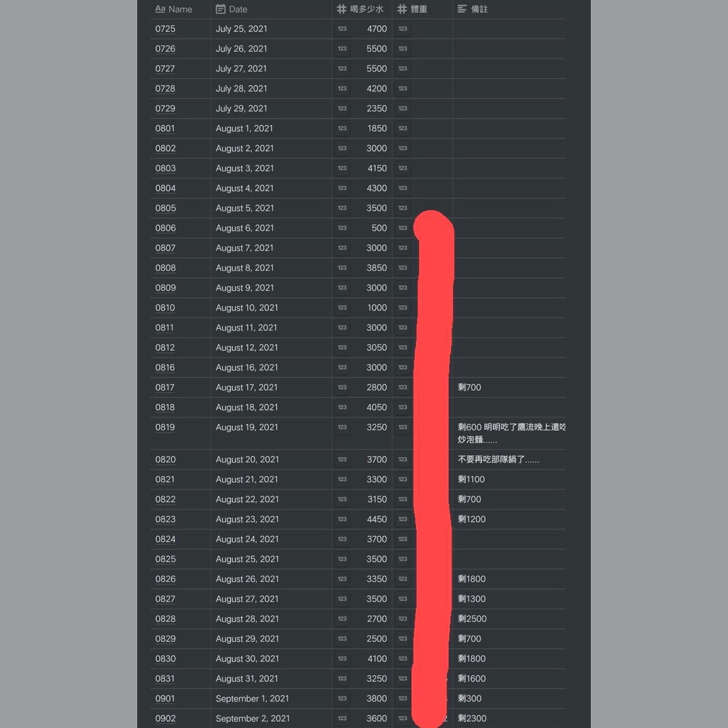Edit the 備註 note 剩700 for August 17

[469, 388]
